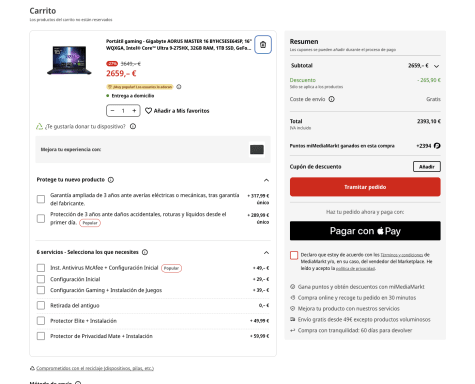Image resolution: width=475 pixels, height=384 pixels.
Task: Check Protección de 3 años daños accidentales
Action: click(41, 218)
